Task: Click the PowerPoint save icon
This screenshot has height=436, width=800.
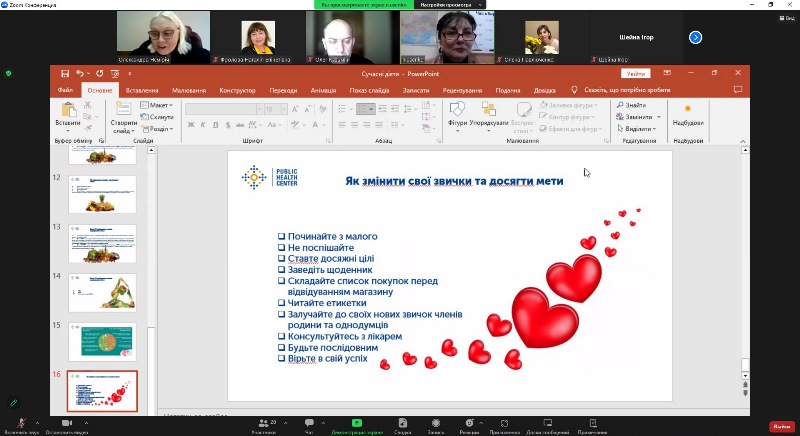Action: point(65,73)
